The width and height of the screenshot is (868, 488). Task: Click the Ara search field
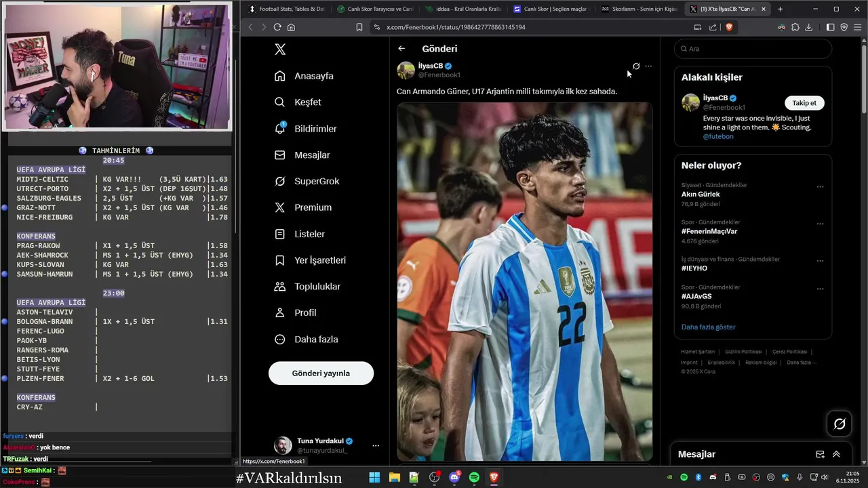753,49
